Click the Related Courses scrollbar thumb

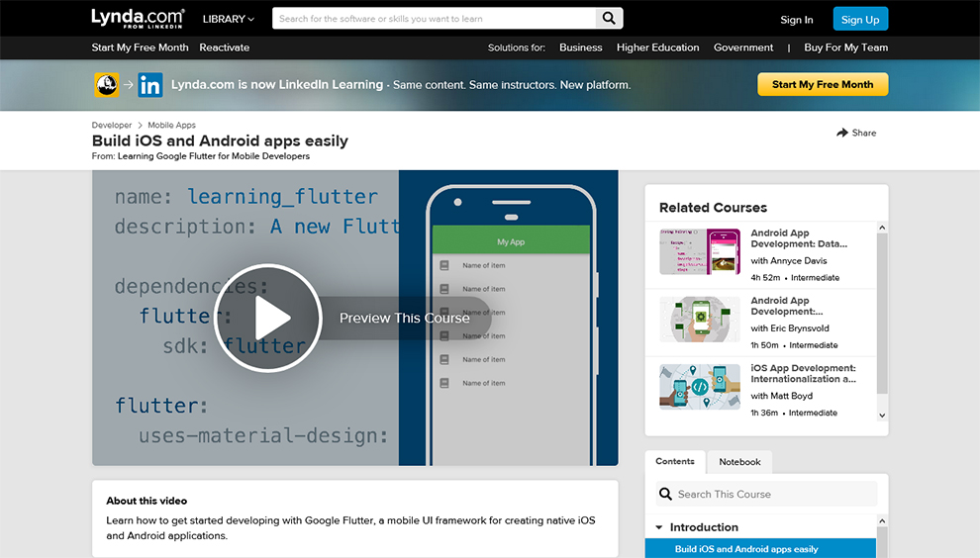(x=882, y=314)
